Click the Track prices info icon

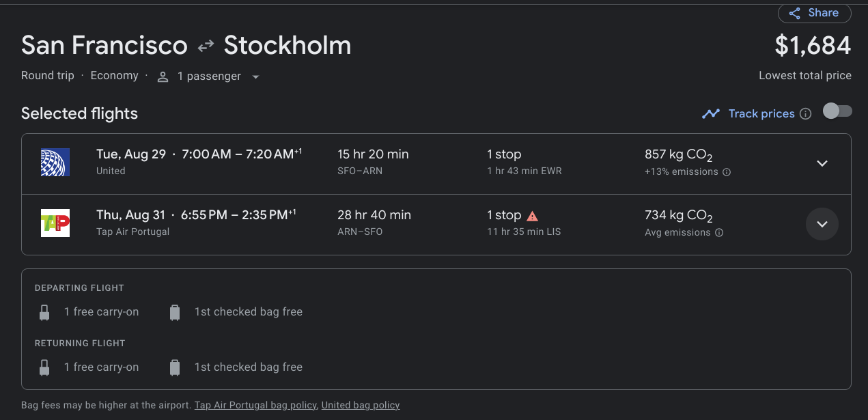click(x=806, y=114)
